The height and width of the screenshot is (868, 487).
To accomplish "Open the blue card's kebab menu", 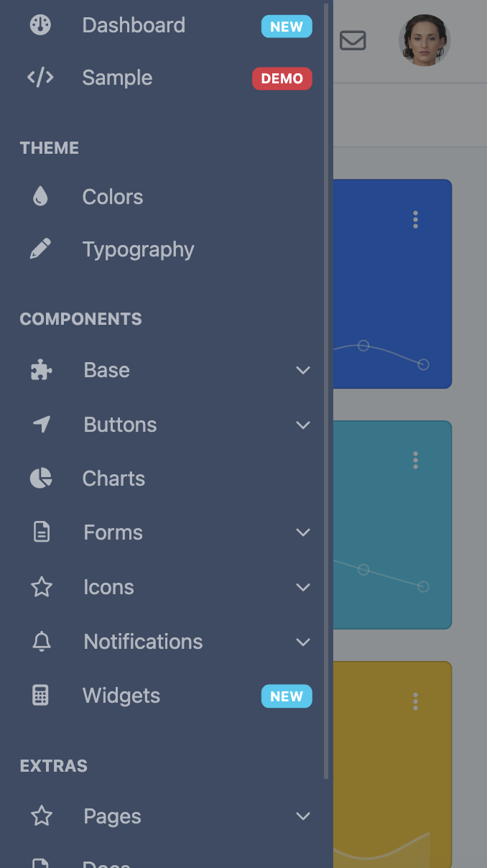I will (x=415, y=220).
